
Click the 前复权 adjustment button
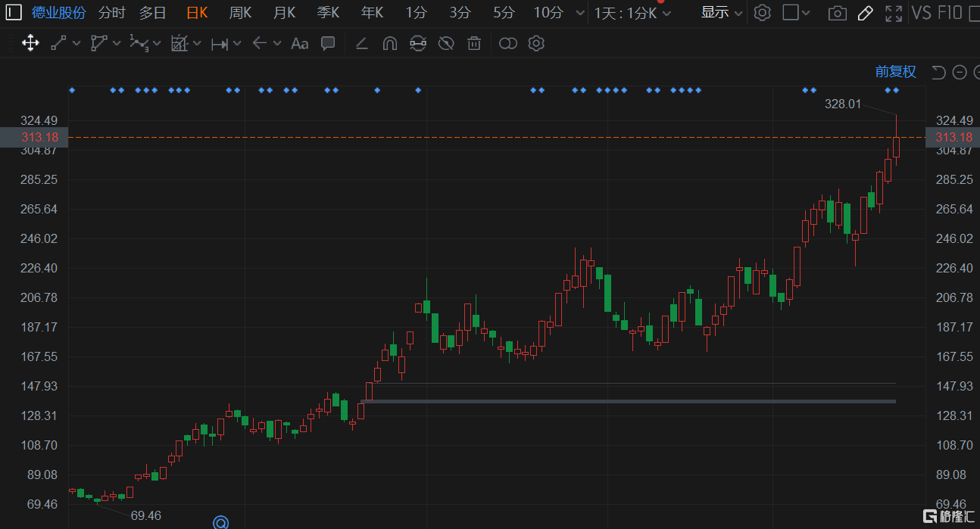[x=896, y=72]
